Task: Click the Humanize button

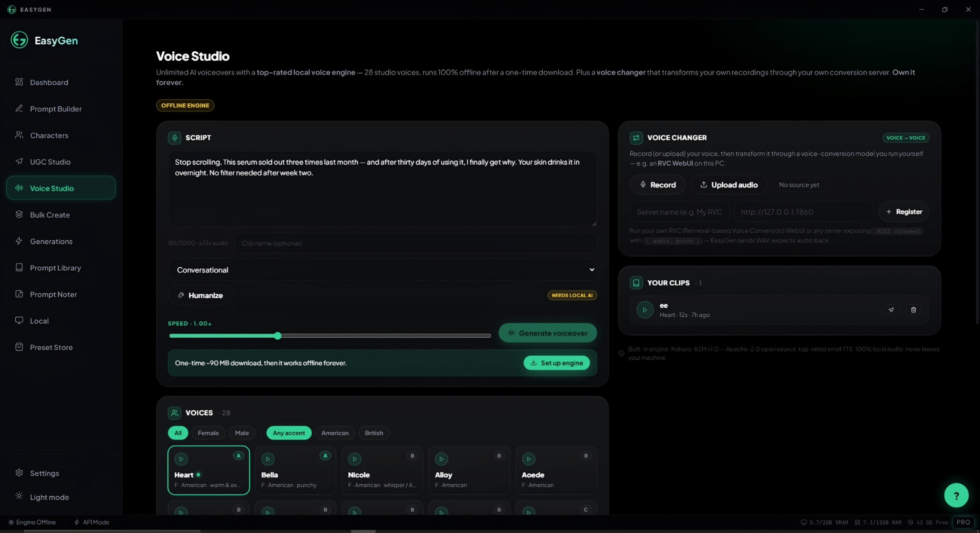Action: [x=200, y=295]
